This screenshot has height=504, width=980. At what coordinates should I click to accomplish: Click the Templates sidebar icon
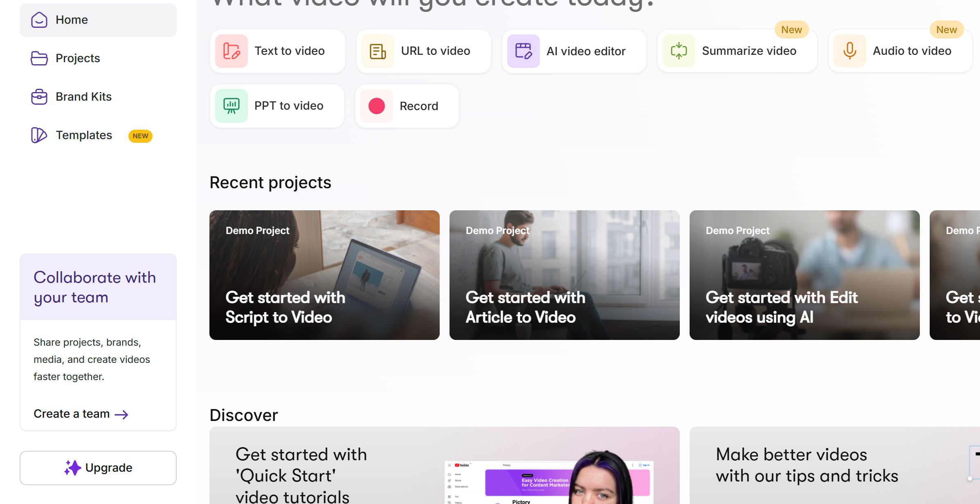tap(39, 135)
